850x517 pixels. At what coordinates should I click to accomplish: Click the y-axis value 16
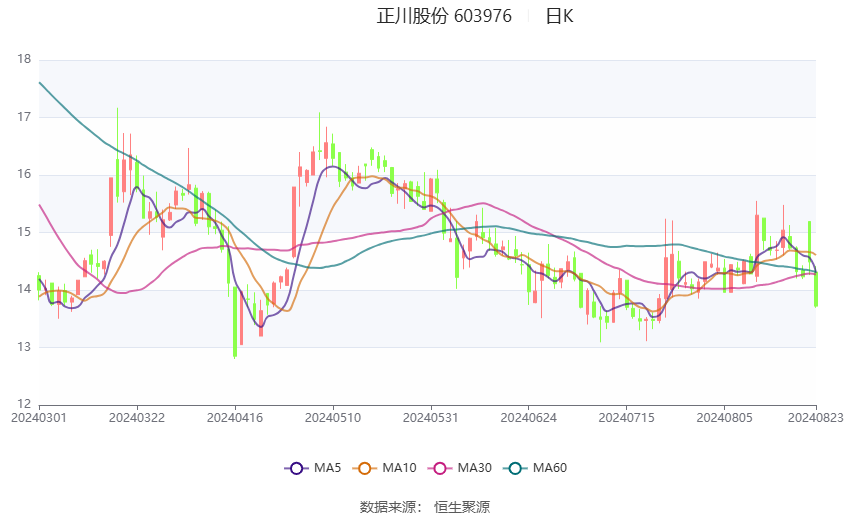click(24, 175)
